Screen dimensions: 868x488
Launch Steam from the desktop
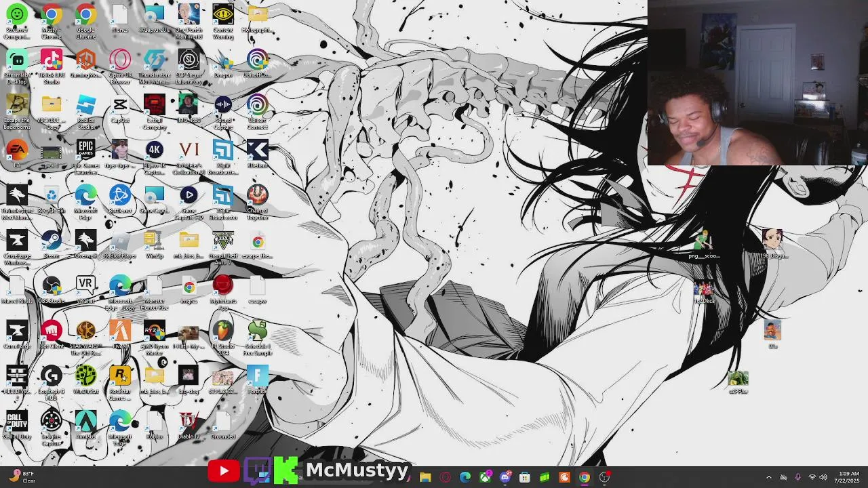[x=52, y=244]
